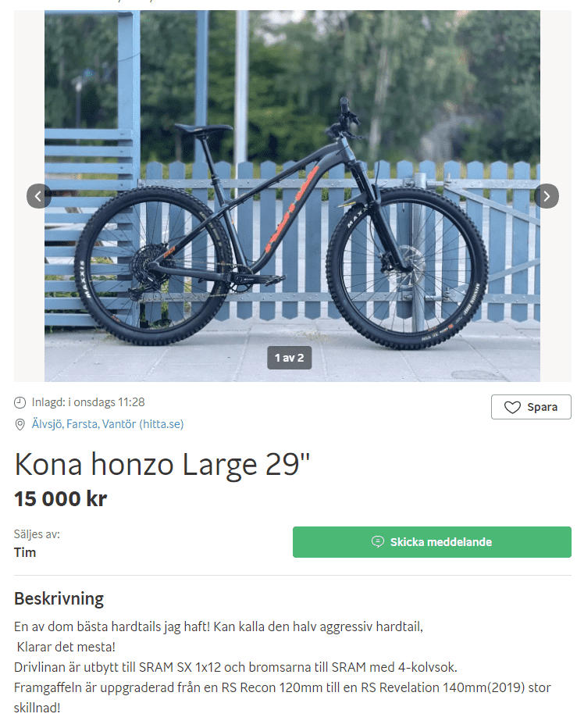
Task: Go to the previous photo with left arrow
Action: click(x=38, y=196)
